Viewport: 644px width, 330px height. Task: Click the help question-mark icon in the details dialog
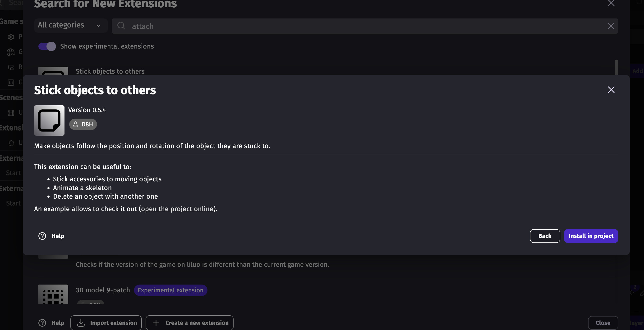pos(42,236)
